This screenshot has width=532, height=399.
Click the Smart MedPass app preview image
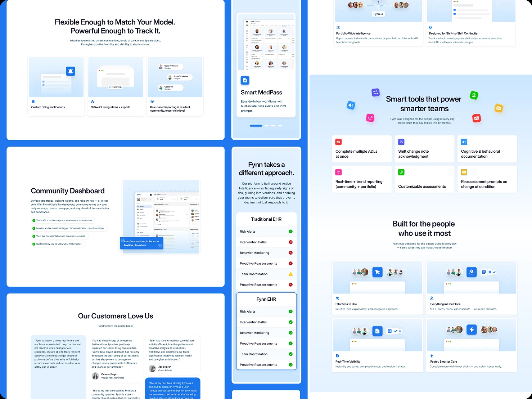click(266, 42)
